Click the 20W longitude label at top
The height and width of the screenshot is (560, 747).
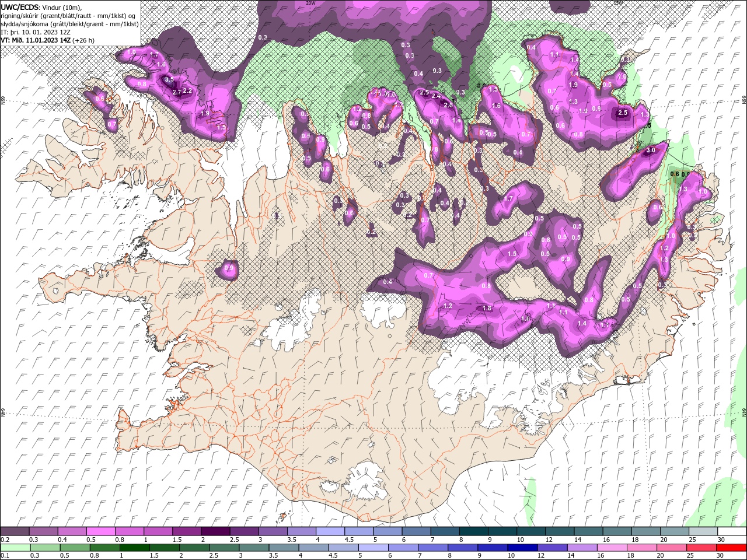(x=310, y=3)
